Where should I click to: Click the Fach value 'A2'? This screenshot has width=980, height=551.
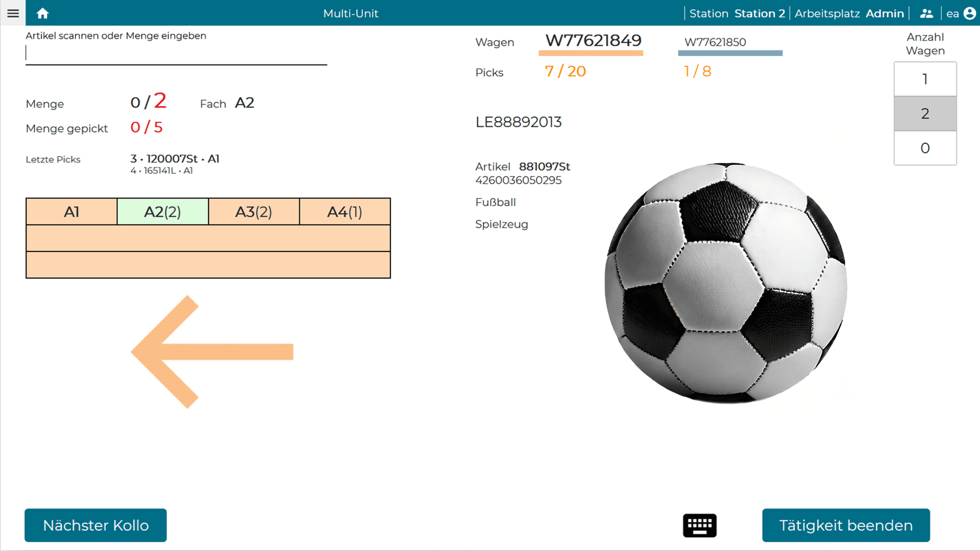244,103
